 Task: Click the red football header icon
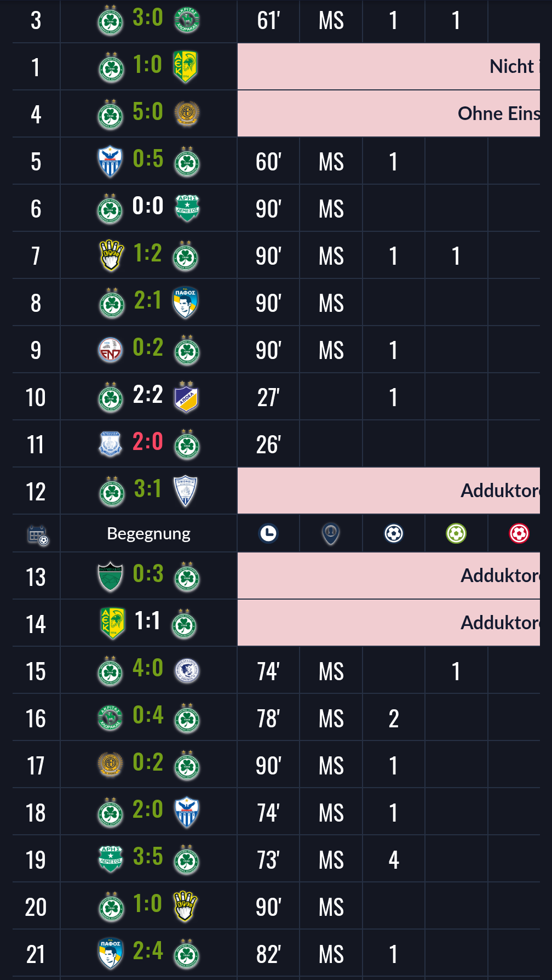click(x=519, y=533)
